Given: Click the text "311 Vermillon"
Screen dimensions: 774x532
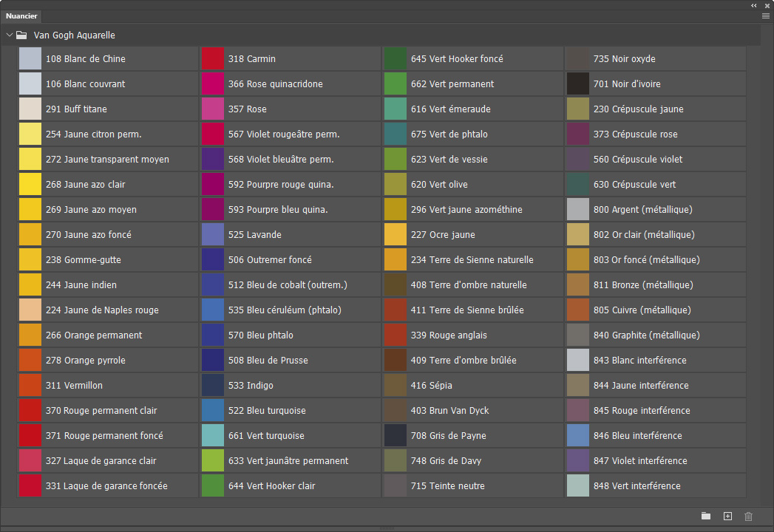Looking at the screenshot, I should [x=74, y=386].
